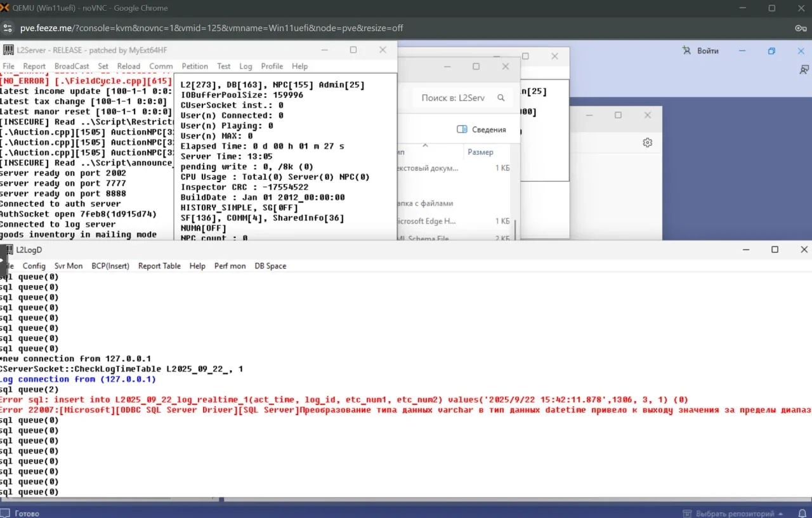812x518 pixels.
Task: Minimize the Chrome browser window
Action: [743, 8]
